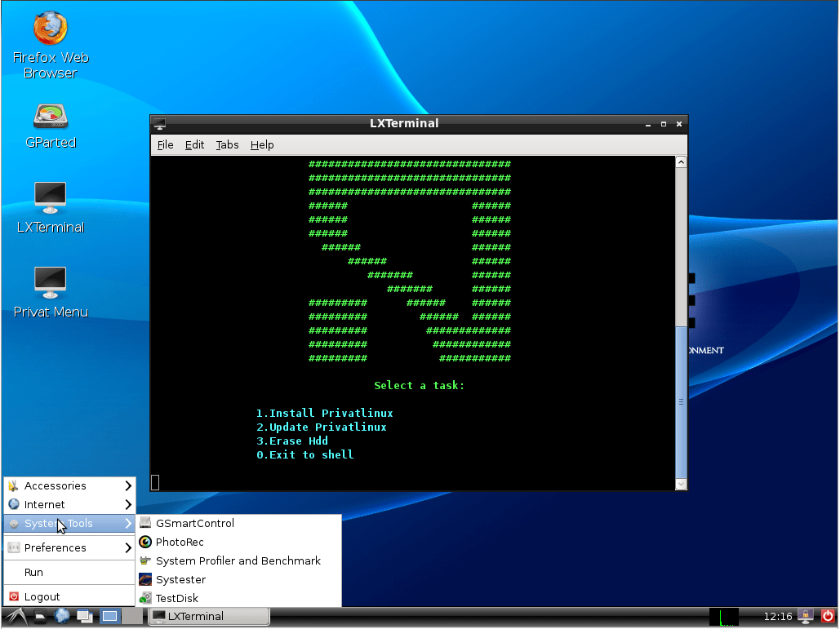
Task: Click the terminal cursor prompt box
Action: coord(155,482)
